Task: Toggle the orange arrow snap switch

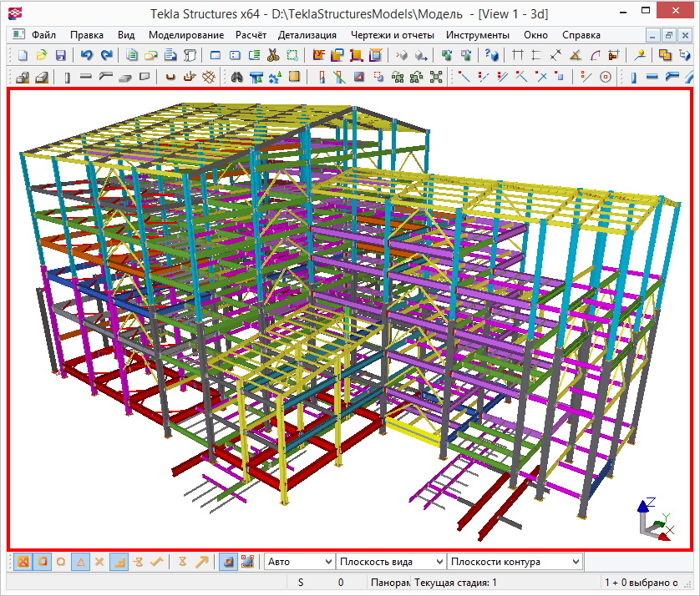Action: 202,562
